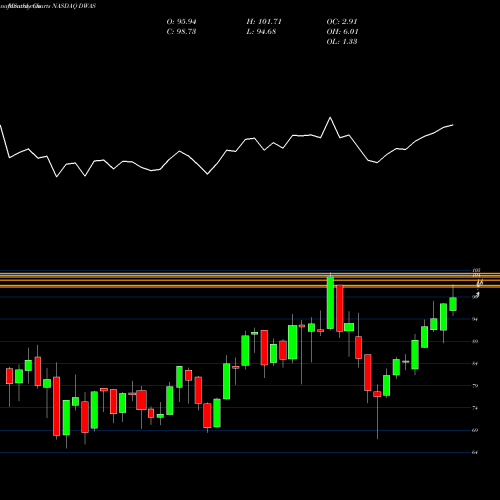
Task: Click the 105 price axis label
Action: (476, 270)
